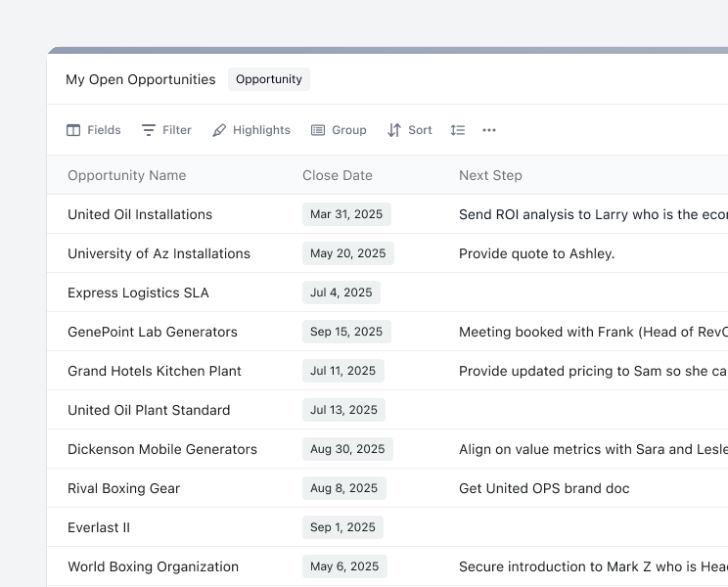Click the Send ROI analysis next step
Image resolution: width=728 pixels, height=587 pixels.
pos(593,214)
